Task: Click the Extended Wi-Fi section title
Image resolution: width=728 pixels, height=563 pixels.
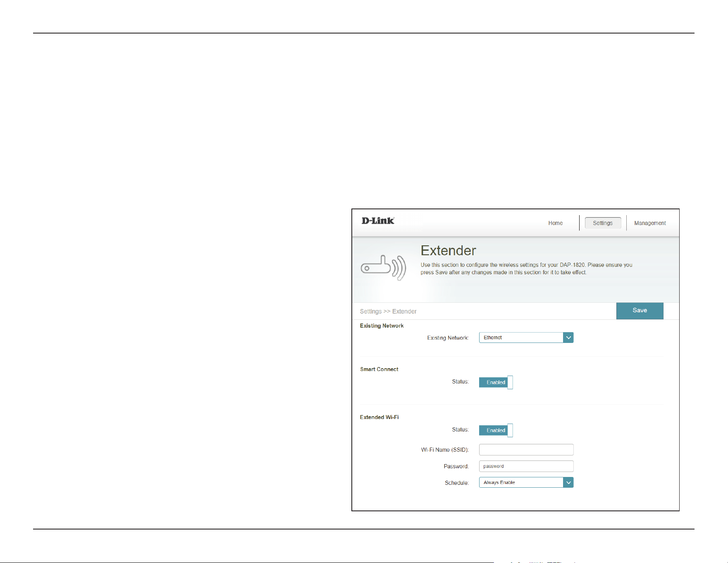Action: (379, 417)
